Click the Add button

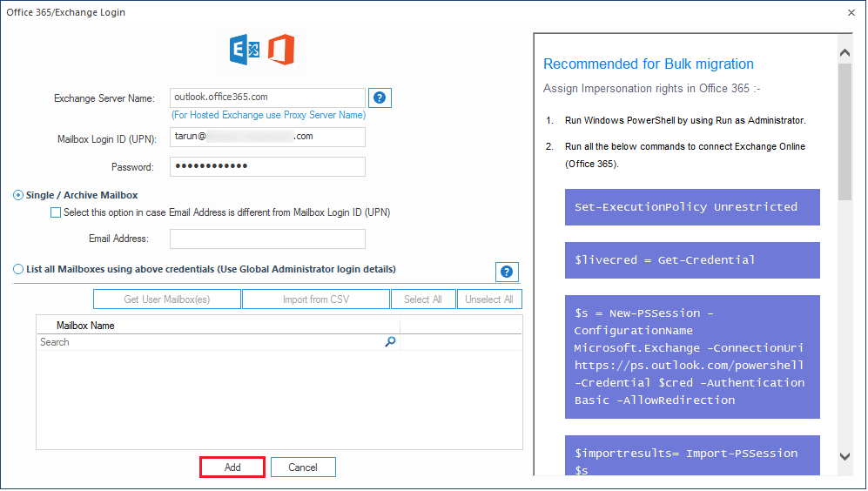[232, 467]
